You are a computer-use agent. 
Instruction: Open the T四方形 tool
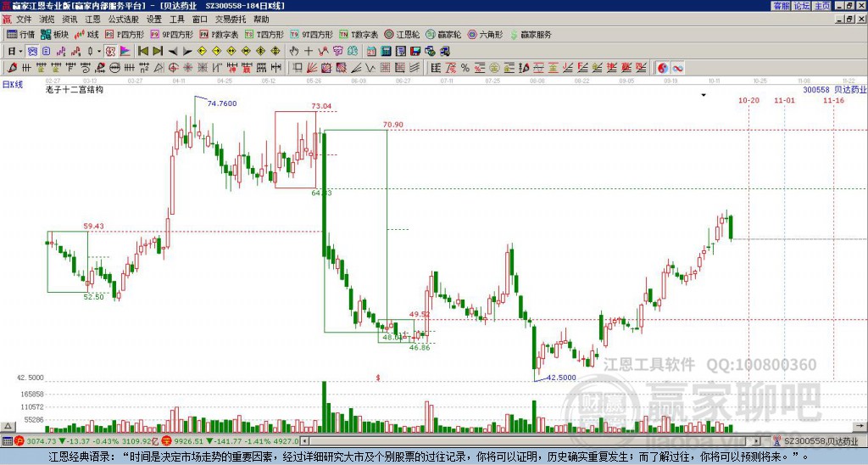coord(264,34)
